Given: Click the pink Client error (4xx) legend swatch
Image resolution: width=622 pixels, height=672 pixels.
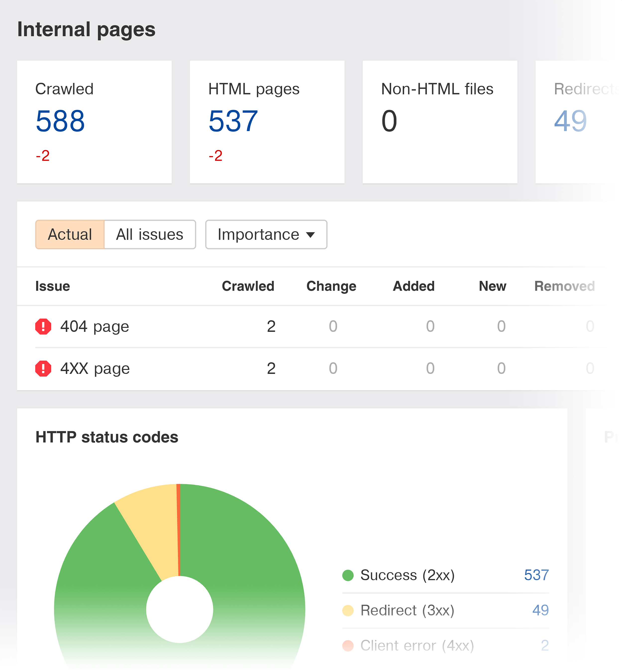Looking at the screenshot, I should click(x=348, y=646).
